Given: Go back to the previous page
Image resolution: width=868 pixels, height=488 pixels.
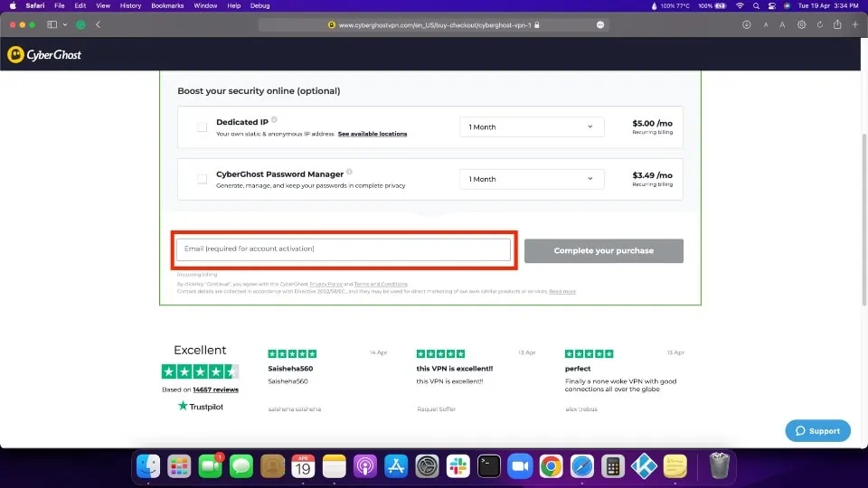Looking at the screenshot, I should 98,24.
